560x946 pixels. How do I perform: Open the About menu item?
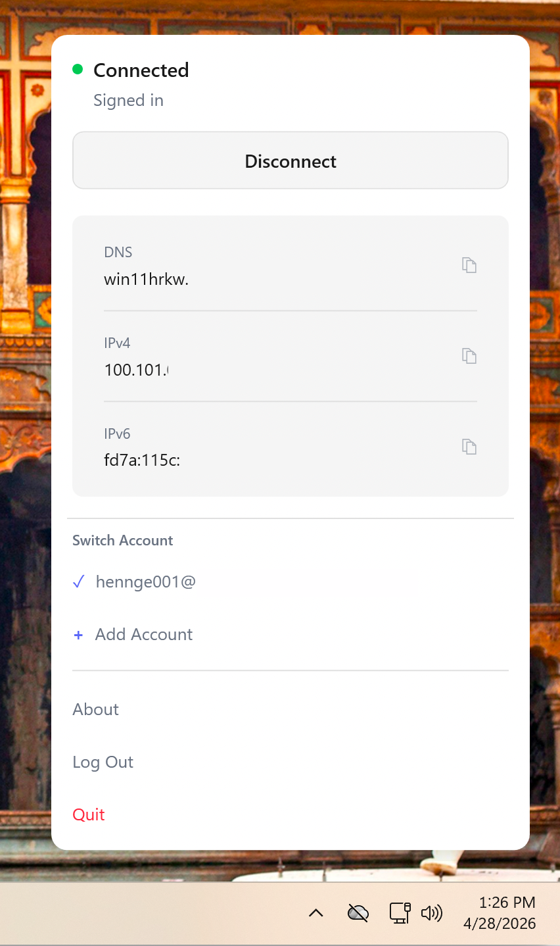96,709
